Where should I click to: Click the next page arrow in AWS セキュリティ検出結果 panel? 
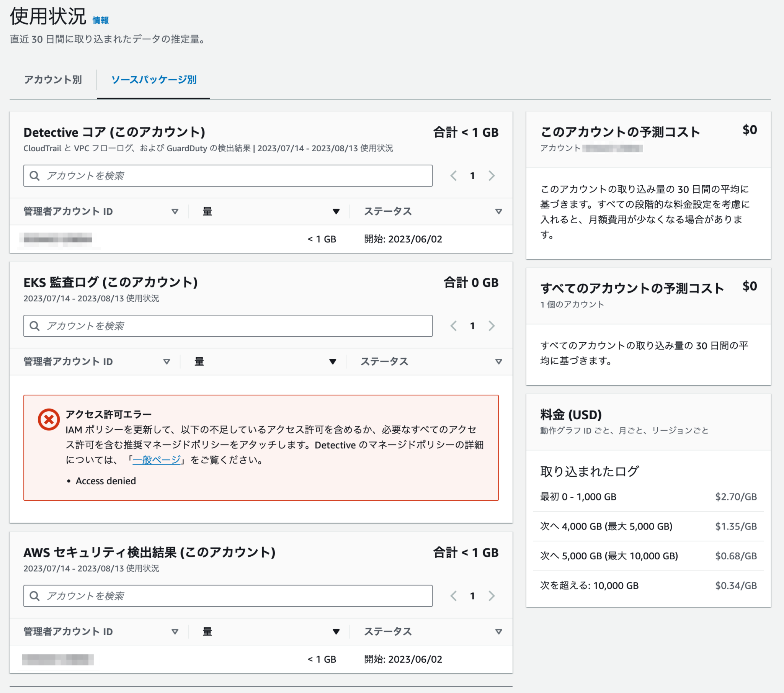click(x=492, y=596)
